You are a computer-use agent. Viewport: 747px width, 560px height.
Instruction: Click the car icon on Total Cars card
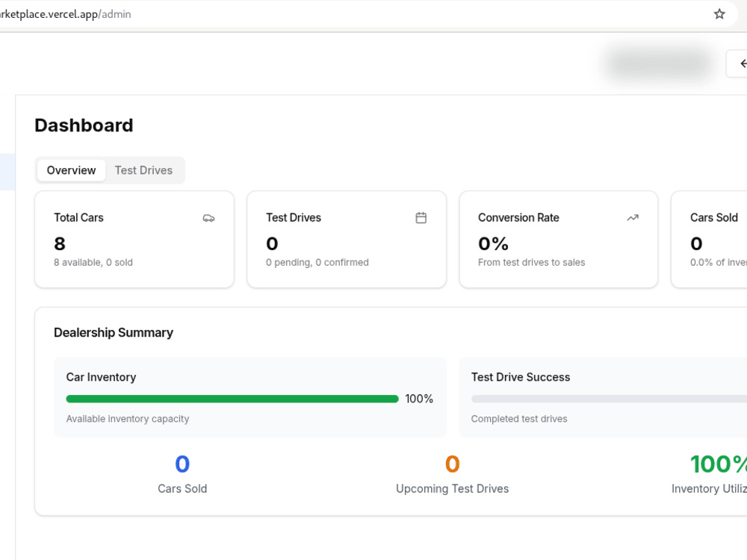(208, 218)
